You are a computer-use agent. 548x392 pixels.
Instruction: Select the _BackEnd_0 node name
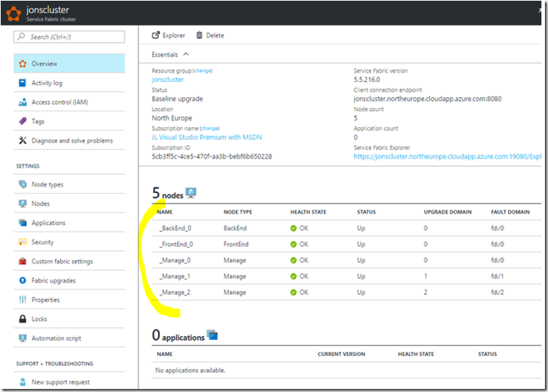click(175, 228)
